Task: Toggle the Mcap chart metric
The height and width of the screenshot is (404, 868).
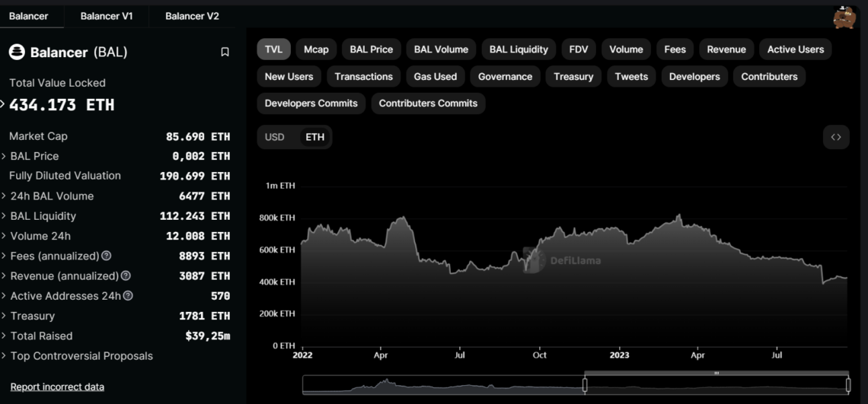Action: (x=316, y=49)
